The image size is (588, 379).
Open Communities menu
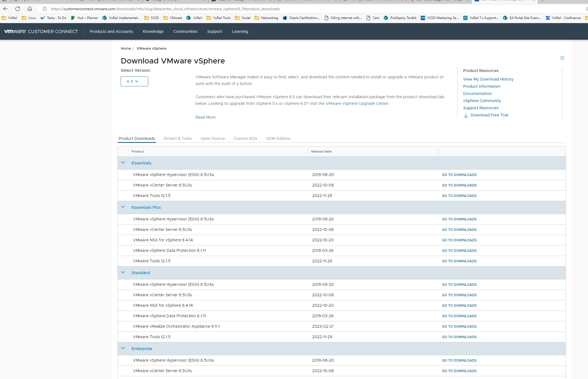point(185,31)
